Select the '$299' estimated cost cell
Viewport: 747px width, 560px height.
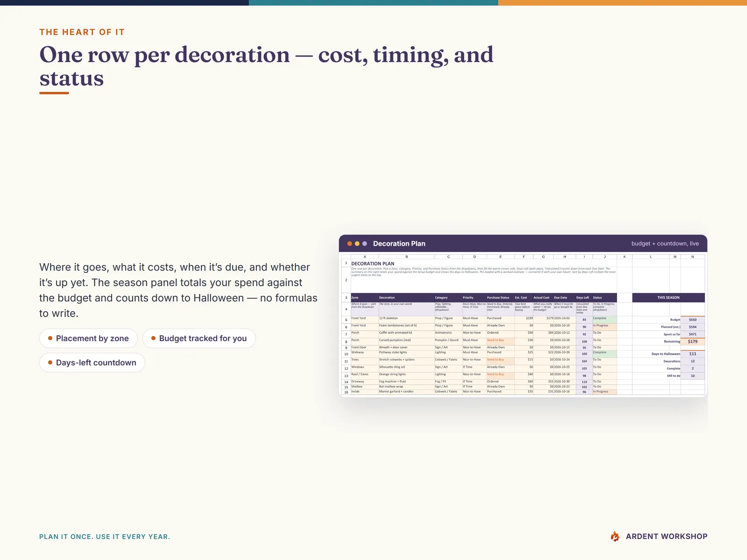click(x=524, y=320)
